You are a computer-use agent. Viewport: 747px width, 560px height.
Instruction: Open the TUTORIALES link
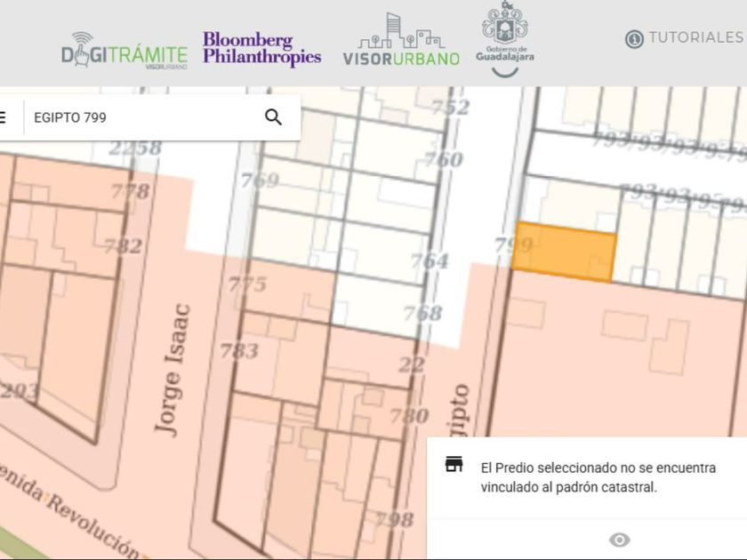[696, 37]
